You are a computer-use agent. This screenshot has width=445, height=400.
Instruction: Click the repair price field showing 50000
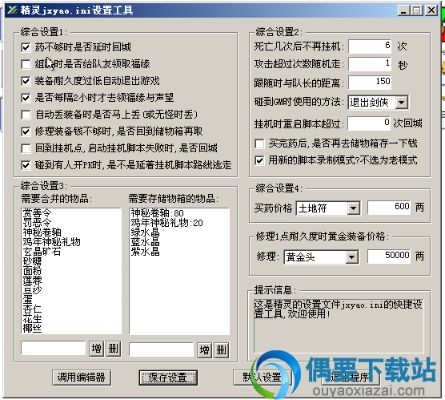[389, 256]
